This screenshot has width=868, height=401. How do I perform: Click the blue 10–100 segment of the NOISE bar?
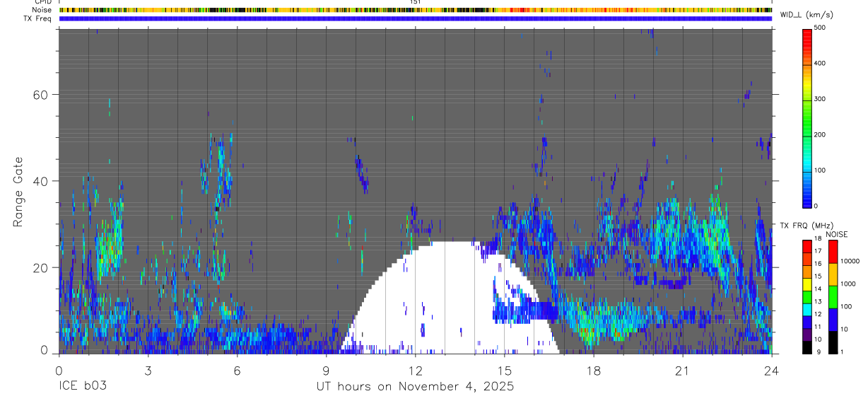click(832, 319)
